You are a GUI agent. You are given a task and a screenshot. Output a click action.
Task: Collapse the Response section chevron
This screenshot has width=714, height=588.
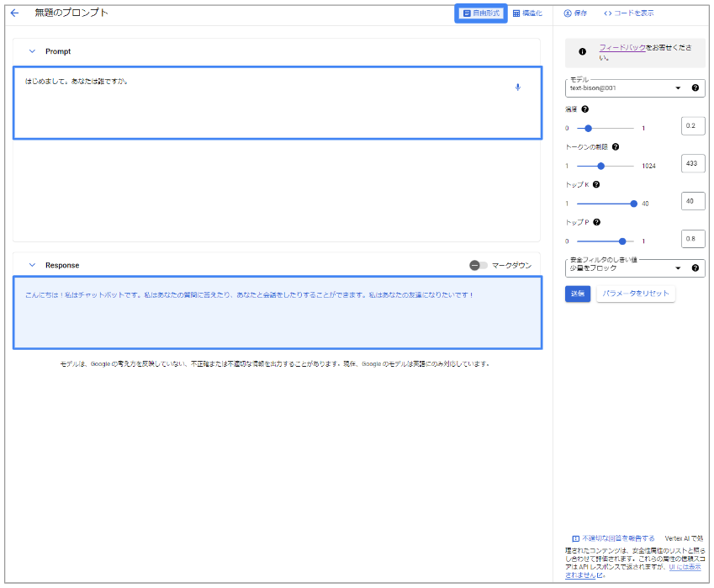coord(32,265)
